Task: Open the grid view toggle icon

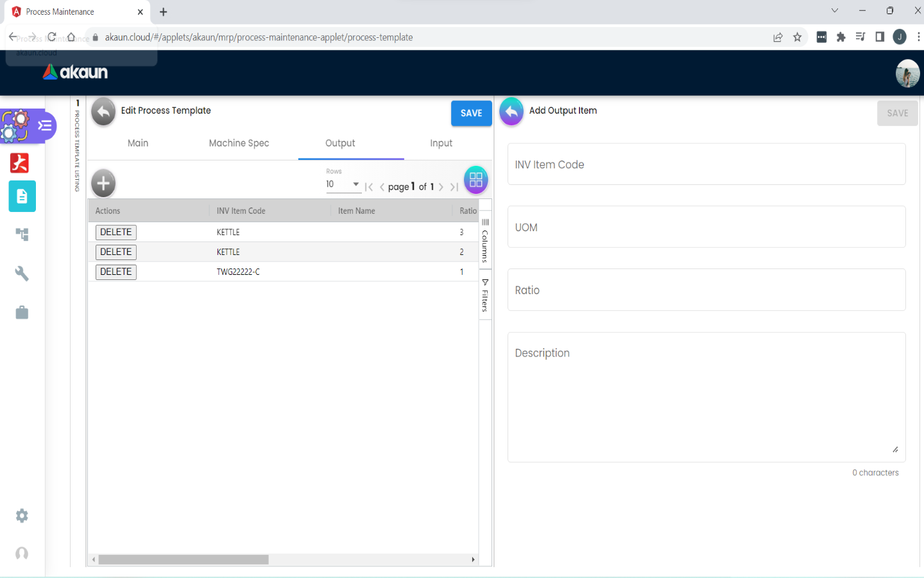Action: (475, 180)
